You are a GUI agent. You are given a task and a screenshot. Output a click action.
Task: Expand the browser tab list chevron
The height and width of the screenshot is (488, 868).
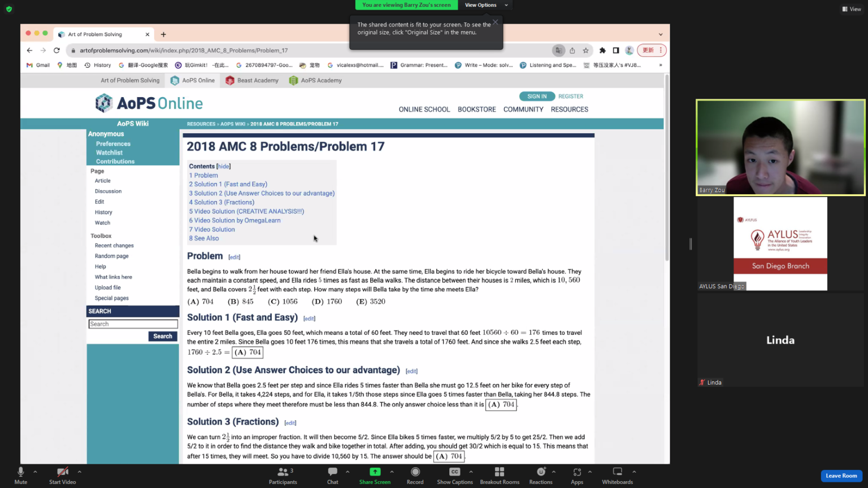(x=661, y=34)
